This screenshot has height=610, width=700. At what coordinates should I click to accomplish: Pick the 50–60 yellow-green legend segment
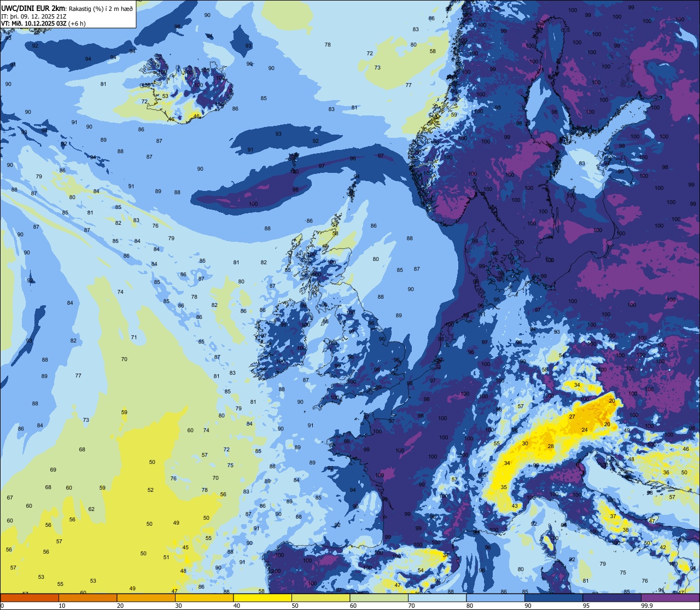click(320, 597)
